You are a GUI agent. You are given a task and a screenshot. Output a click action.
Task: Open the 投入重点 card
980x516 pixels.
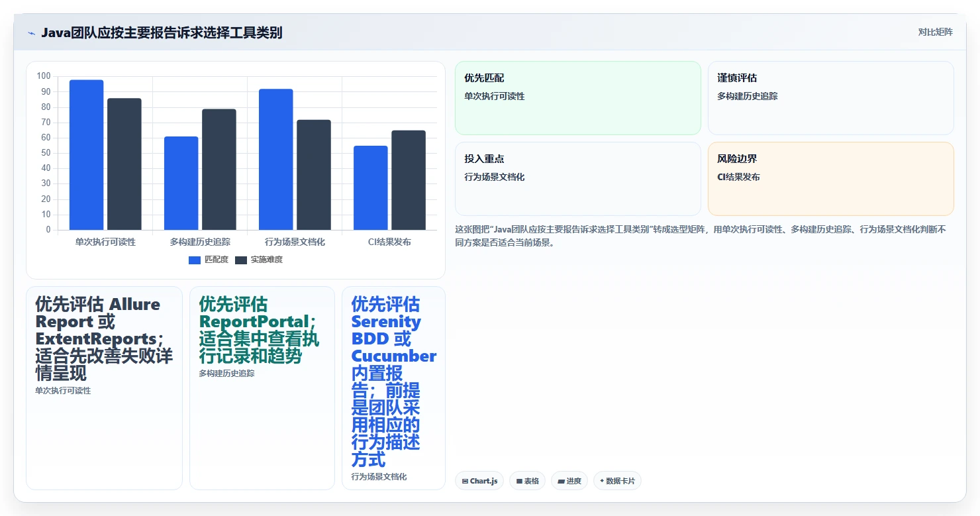pos(578,179)
